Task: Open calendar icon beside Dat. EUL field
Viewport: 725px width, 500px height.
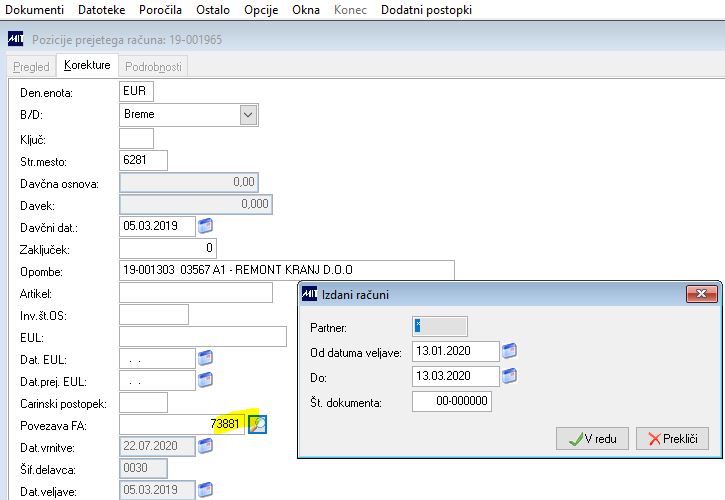Action: (205, 358)
